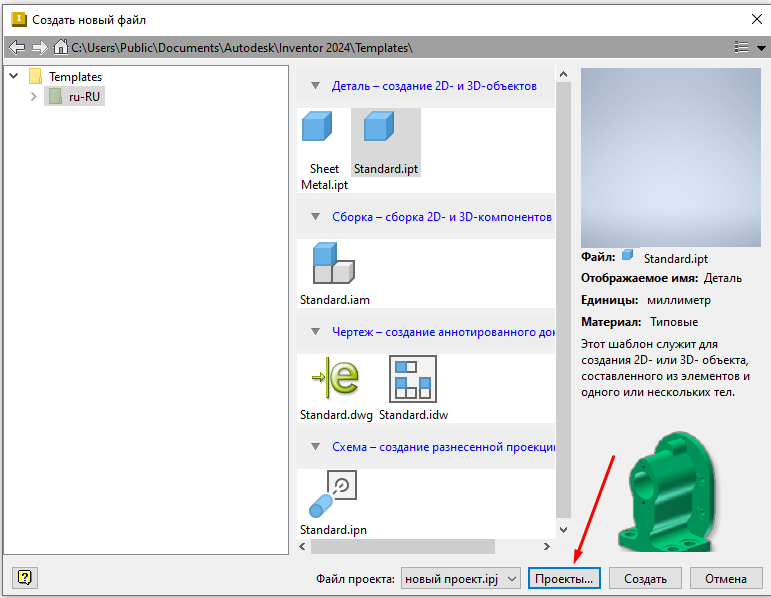
Task: Click the Templates label in tree
Action: [x=75, y=77]
